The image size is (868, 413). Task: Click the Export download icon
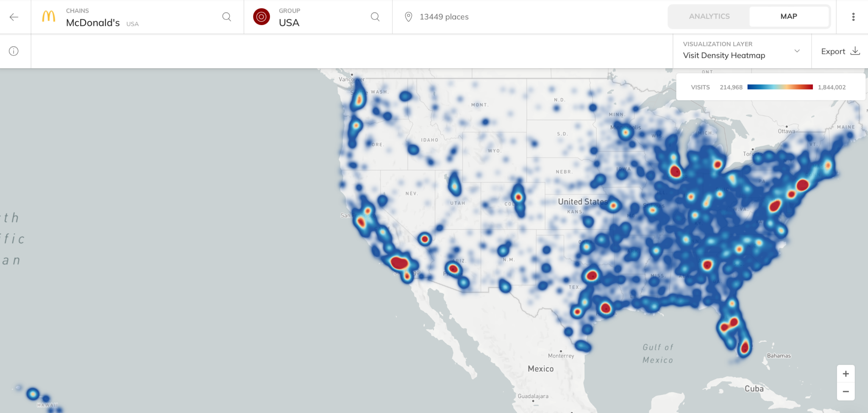coord(856,51)
